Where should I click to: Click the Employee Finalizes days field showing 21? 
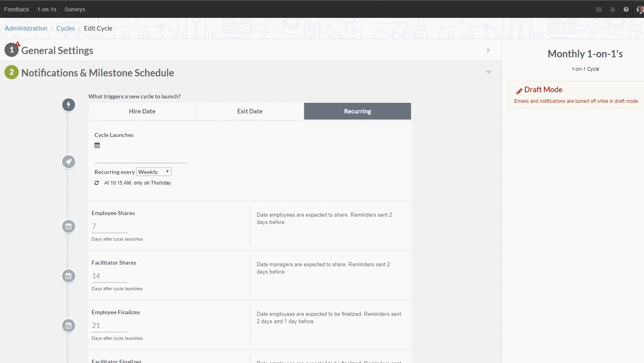110,326
